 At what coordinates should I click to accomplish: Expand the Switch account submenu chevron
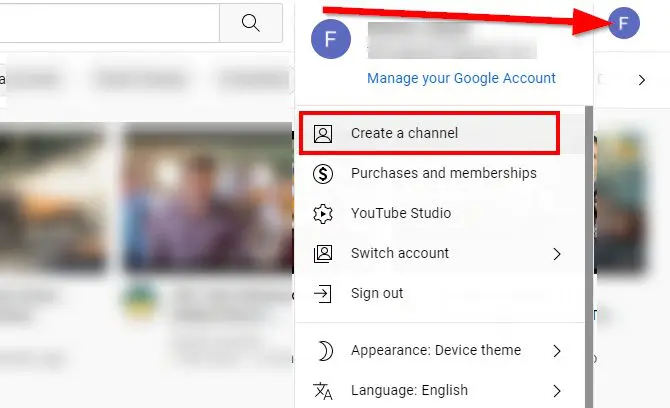[x=557, y=254]
